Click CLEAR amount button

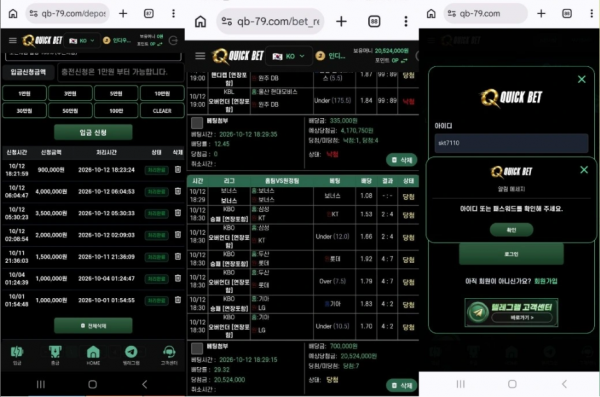click(x=162, y=111)
